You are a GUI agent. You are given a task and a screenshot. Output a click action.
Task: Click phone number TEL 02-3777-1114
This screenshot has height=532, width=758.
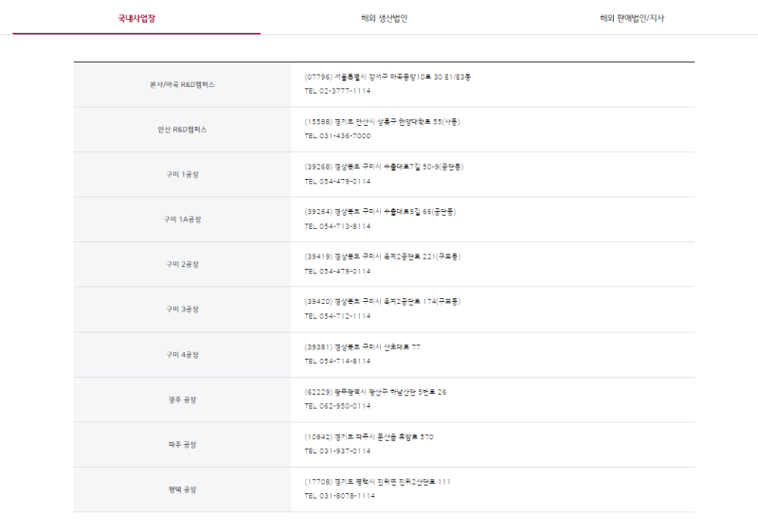coord(337,91)
